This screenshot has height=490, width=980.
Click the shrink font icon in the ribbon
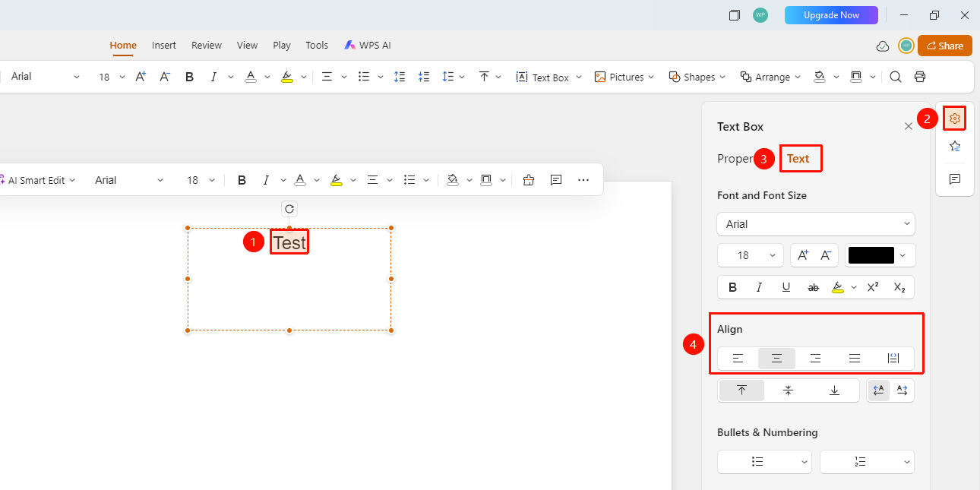tap(165, 77)
